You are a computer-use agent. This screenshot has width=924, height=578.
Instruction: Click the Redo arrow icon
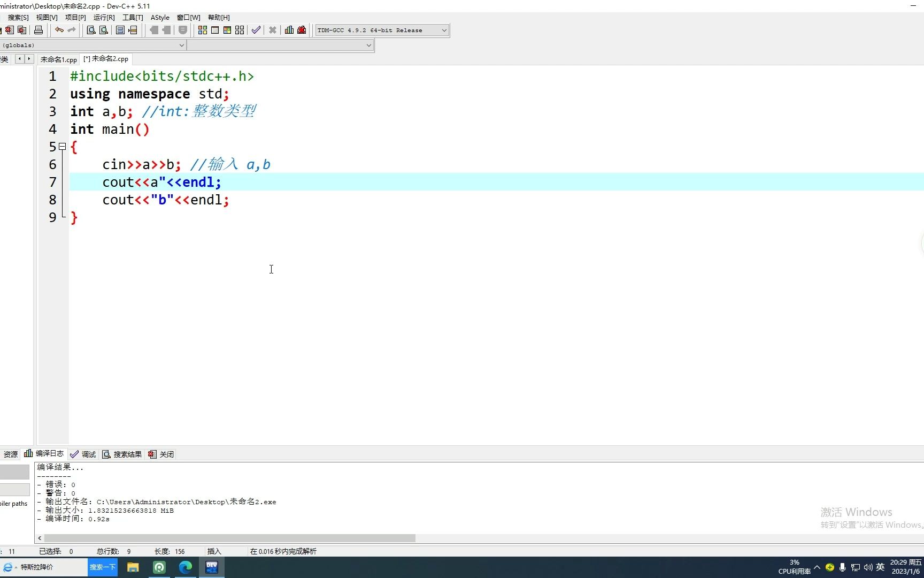point(72,30)
